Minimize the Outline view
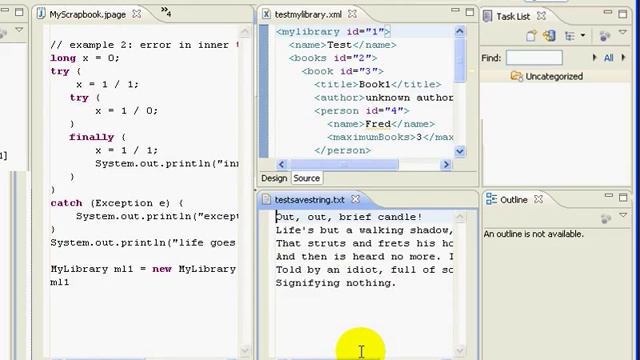 click(x=609, y=196)
